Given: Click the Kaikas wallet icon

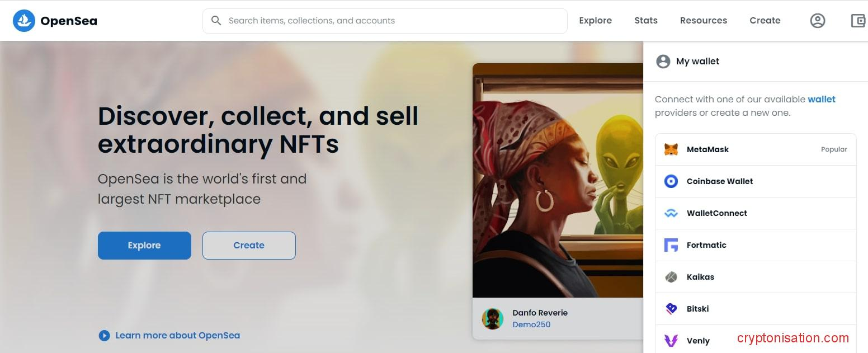Looking at the screenshot, I should (x=671, y=277).
